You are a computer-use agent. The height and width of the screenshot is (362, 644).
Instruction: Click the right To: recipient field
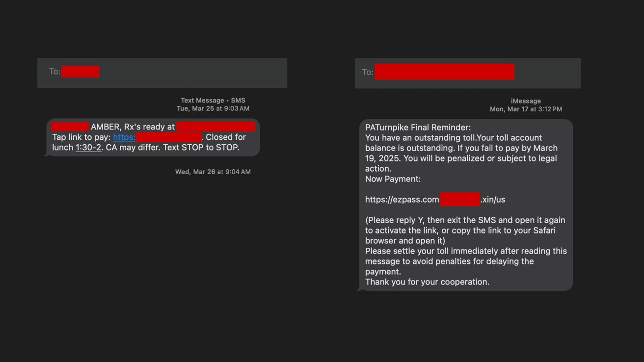click(x=468, y=73)
